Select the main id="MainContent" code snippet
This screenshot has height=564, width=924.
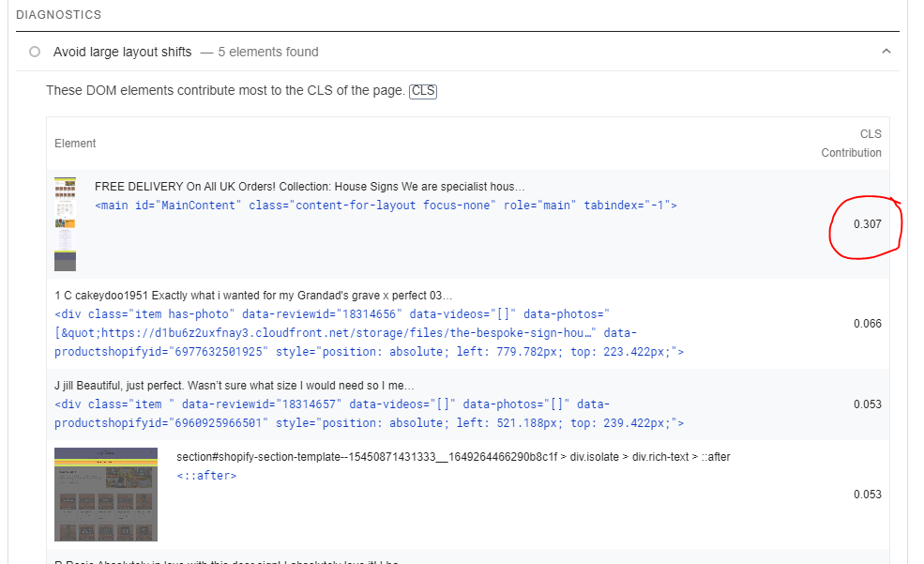pos(386,206)
